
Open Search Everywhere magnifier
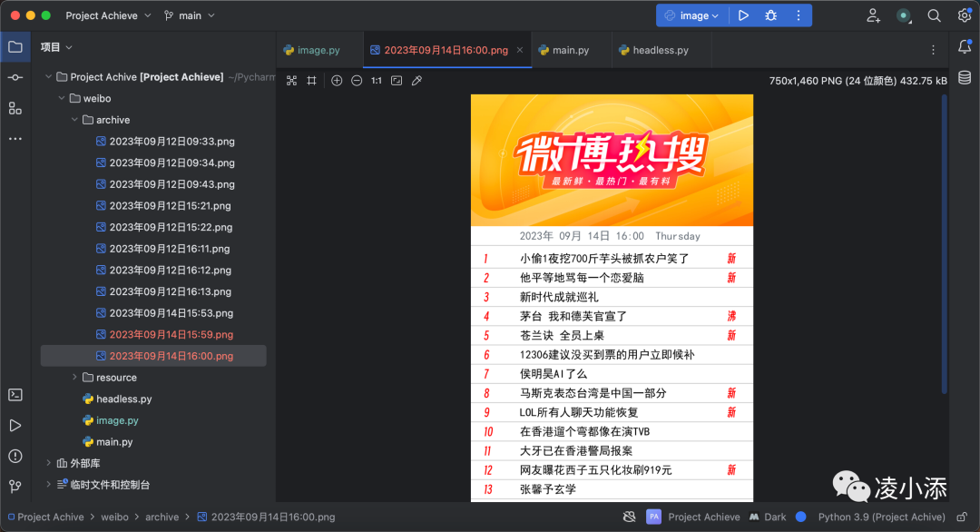[934, 15]
